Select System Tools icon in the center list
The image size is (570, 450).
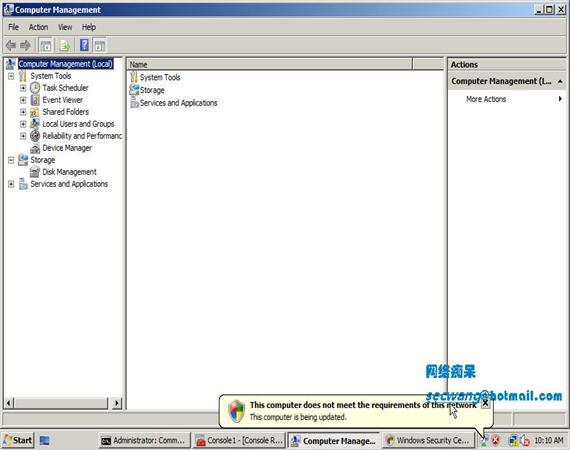134,77
